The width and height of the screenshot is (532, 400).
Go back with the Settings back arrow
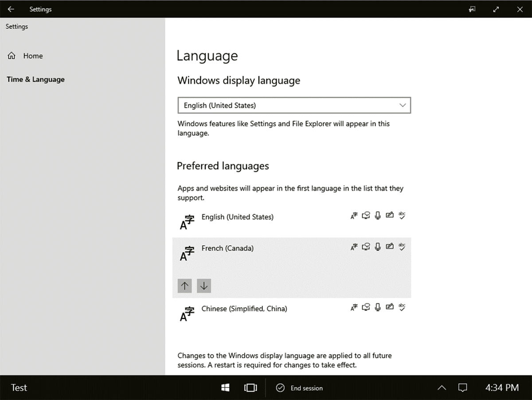tap(11, 9)
